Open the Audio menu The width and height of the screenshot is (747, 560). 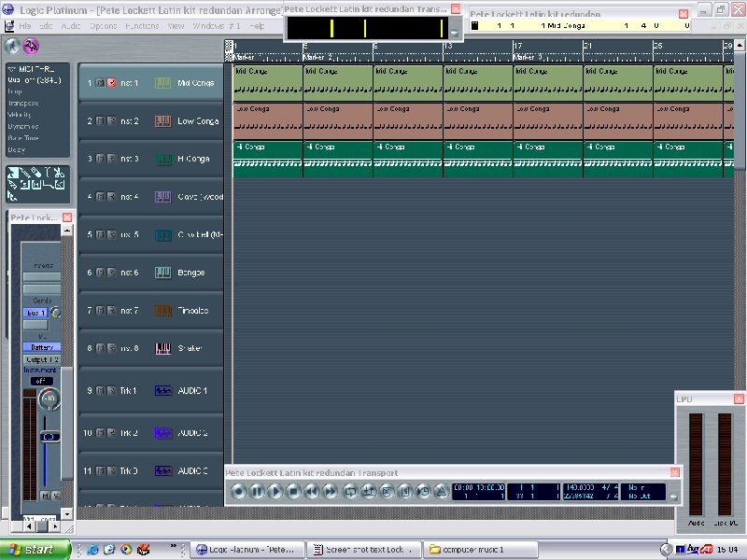70,26
